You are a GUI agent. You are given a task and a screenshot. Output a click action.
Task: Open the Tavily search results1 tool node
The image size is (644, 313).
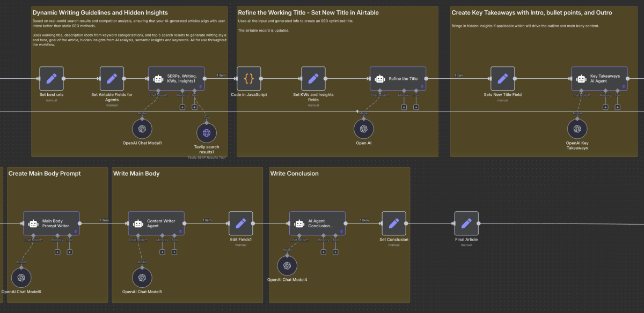click(207, 132)
